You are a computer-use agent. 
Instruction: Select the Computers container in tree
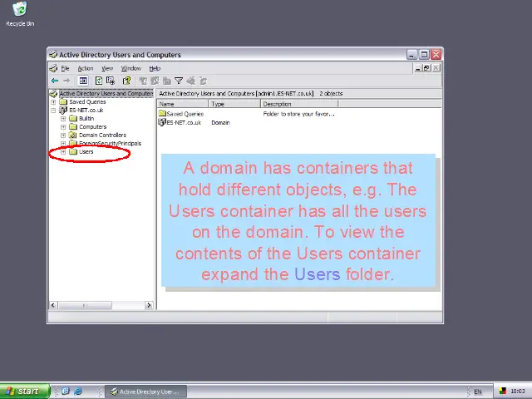click(92, 127)
